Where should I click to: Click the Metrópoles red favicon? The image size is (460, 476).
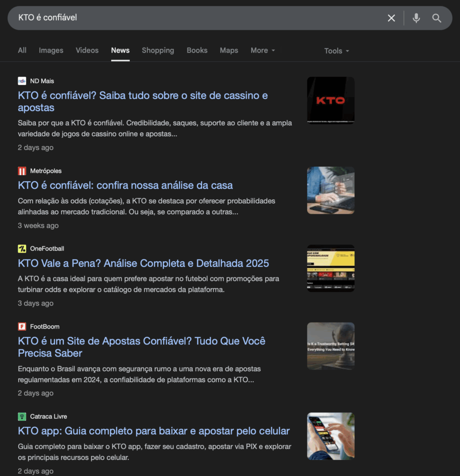[22, 171]
